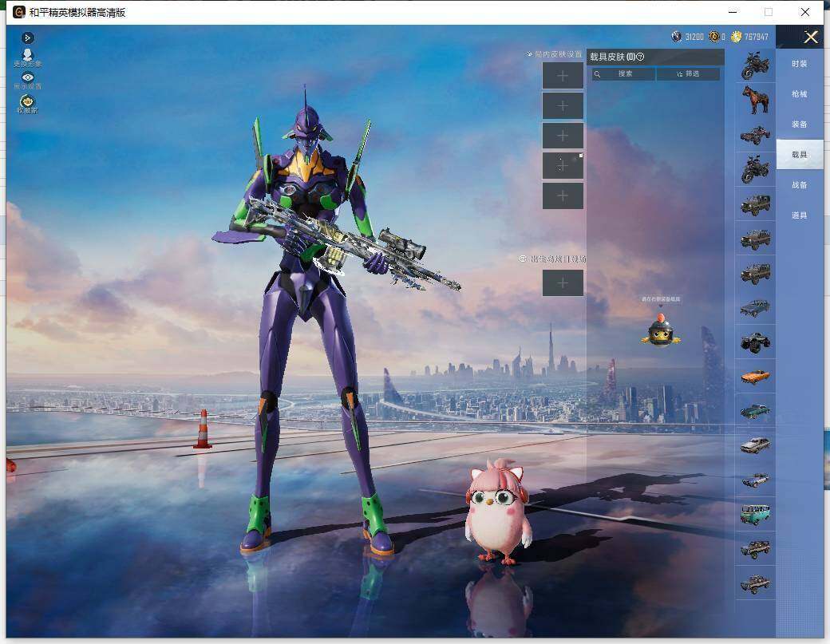The width and height of the screenshot is (830, 644).
Task: Maximize the emulator window
Action: tap(769, 12)
